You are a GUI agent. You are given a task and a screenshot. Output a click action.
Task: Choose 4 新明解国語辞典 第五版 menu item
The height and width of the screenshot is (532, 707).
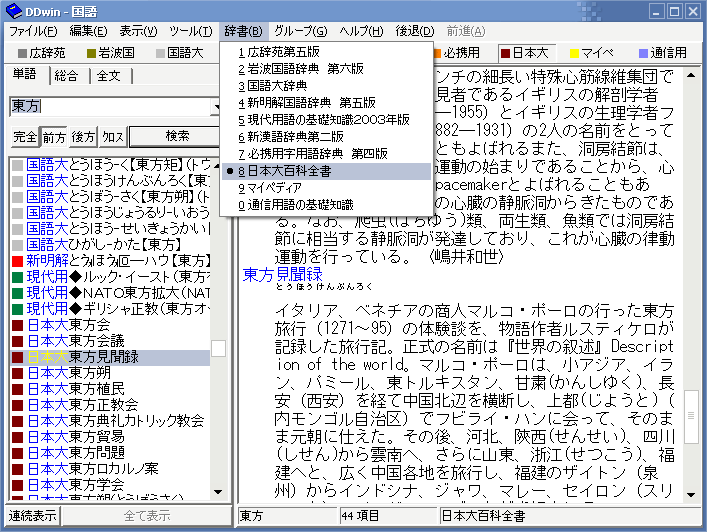point(326,103)
